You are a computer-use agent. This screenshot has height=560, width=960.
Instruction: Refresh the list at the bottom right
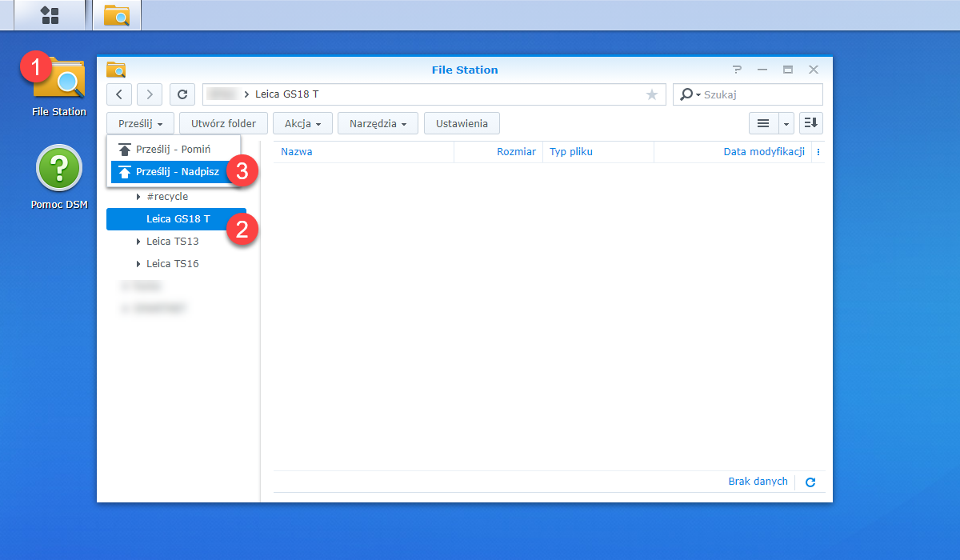(810, 482)
